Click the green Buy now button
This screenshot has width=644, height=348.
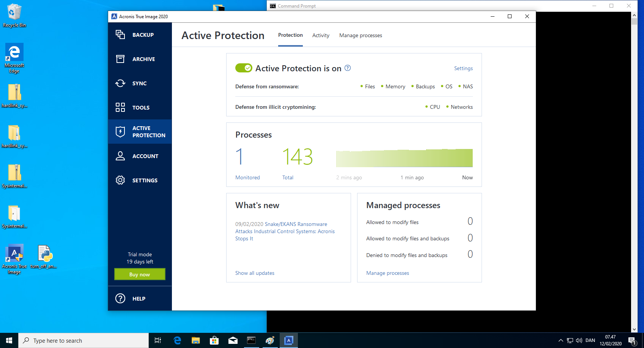pyautogui.click(x=140, y=274)
